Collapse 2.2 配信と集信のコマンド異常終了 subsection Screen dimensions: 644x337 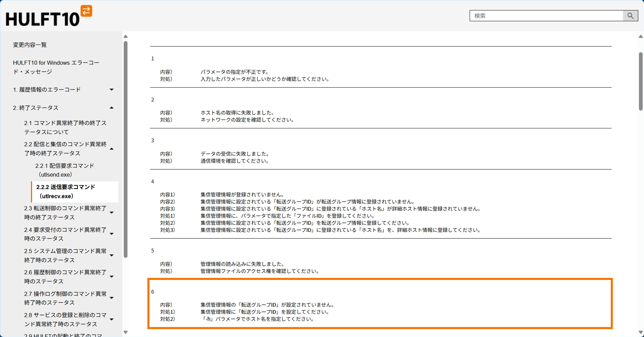pos(112,149)
